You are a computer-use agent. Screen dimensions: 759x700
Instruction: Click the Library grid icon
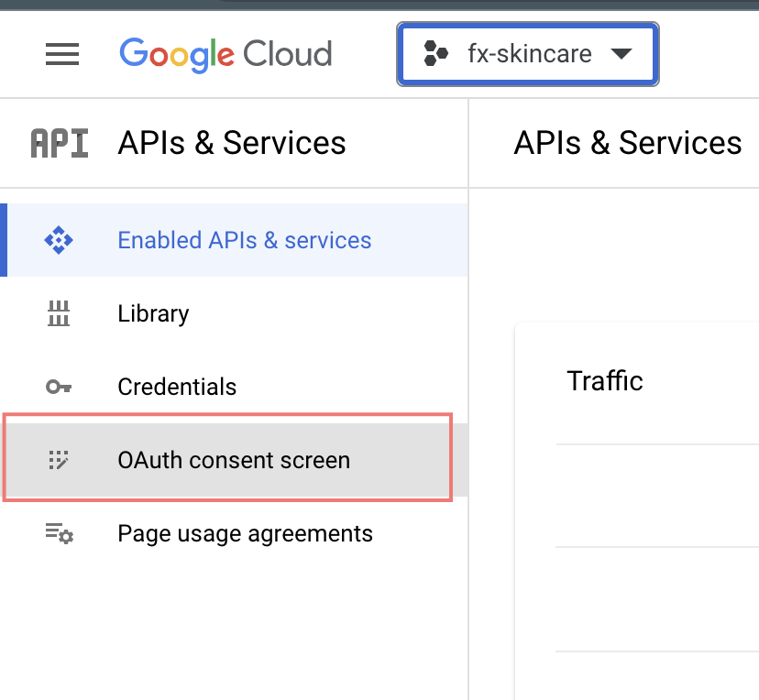(x=59, y=313)
